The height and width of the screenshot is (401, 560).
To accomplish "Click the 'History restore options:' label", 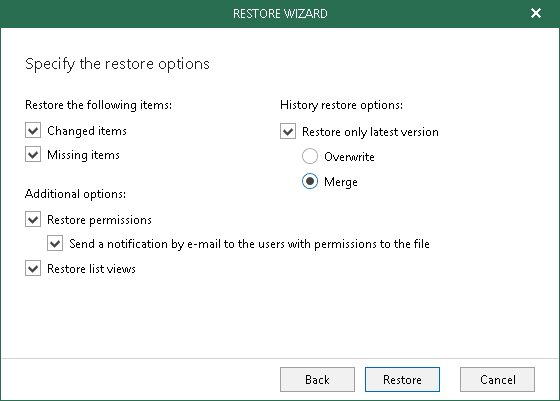I will [x=341, y=105].
